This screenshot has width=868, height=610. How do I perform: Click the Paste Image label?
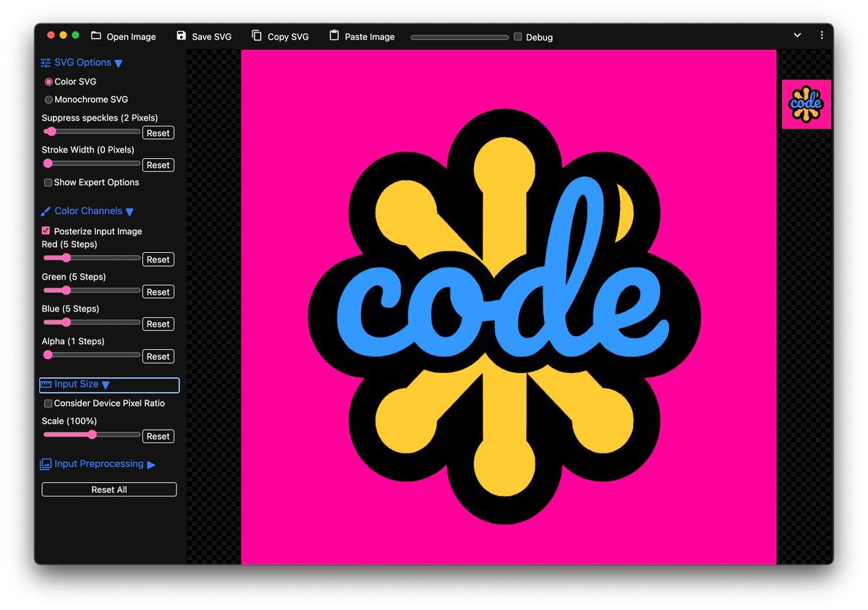370,37
